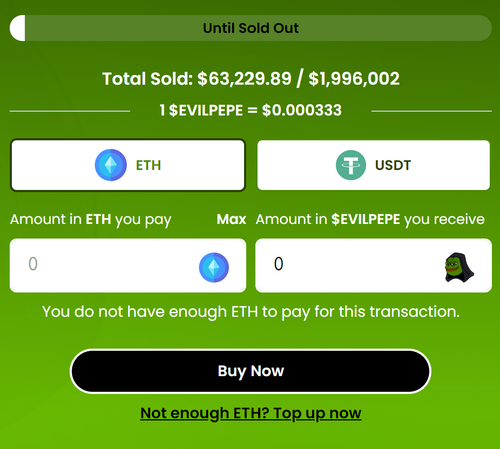
Task: Click Max to fill maximum ETH amount
Action: 231,219
